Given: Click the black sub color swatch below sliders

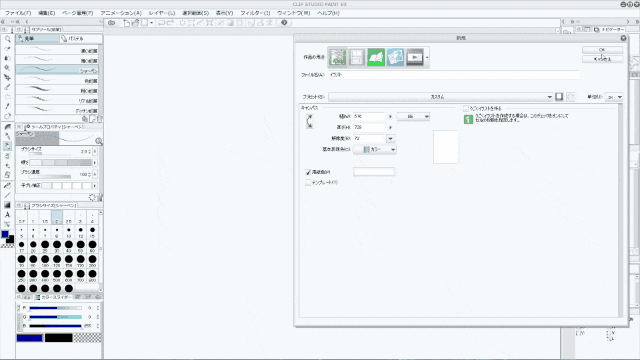Looking at the screenshot, I should point(58,338).
